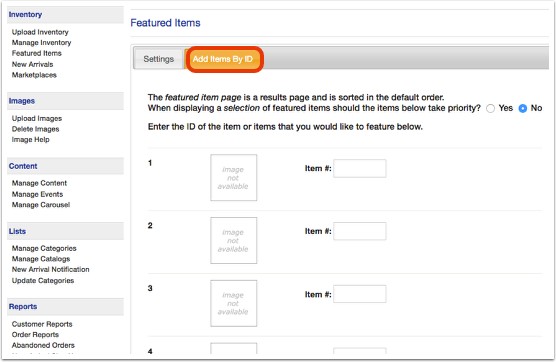Viewport: 556px width, 362px height.
Task: Open Abandoned Orders report
Action: (43, 345)
